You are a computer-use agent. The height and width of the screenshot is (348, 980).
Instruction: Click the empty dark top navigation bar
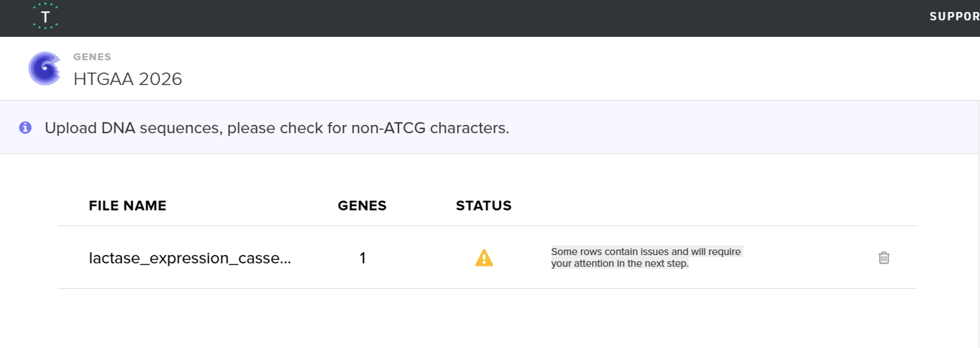tap(483, 18)
